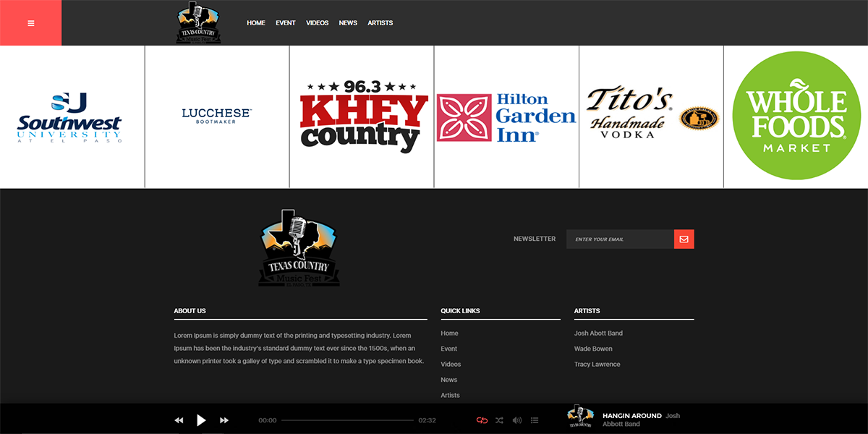Skip to the next track

pyautogui.click(x=224, y=420)
